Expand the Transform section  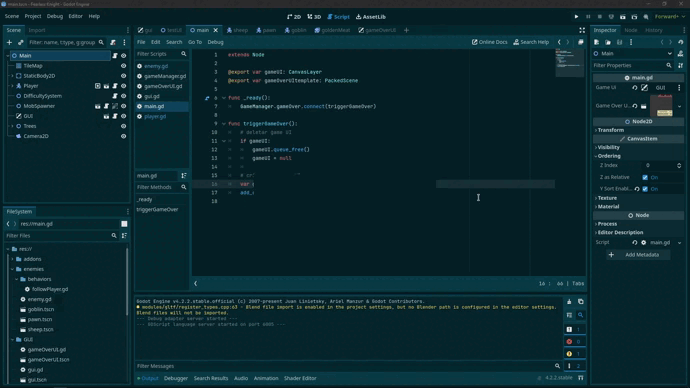pyautogui.click(x=610, y=130)
